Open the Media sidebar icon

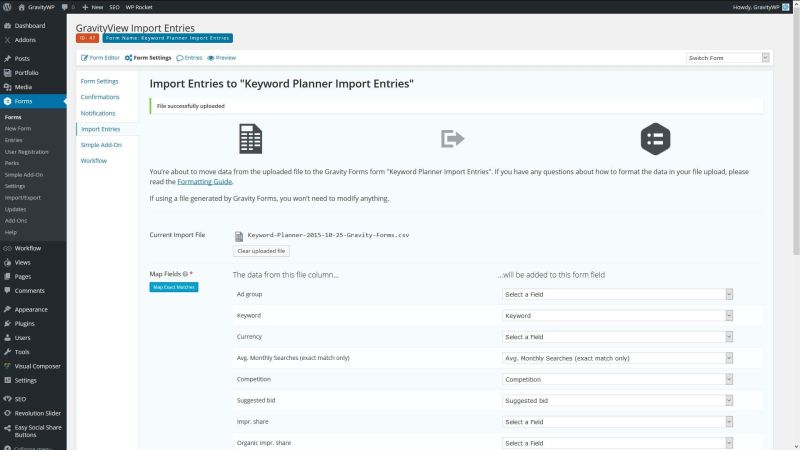(7, 87)
